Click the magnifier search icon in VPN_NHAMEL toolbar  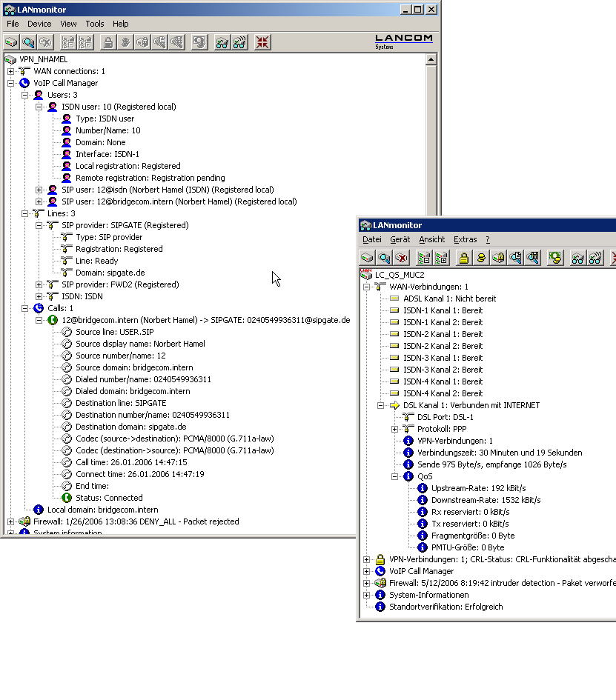(29, 42)
